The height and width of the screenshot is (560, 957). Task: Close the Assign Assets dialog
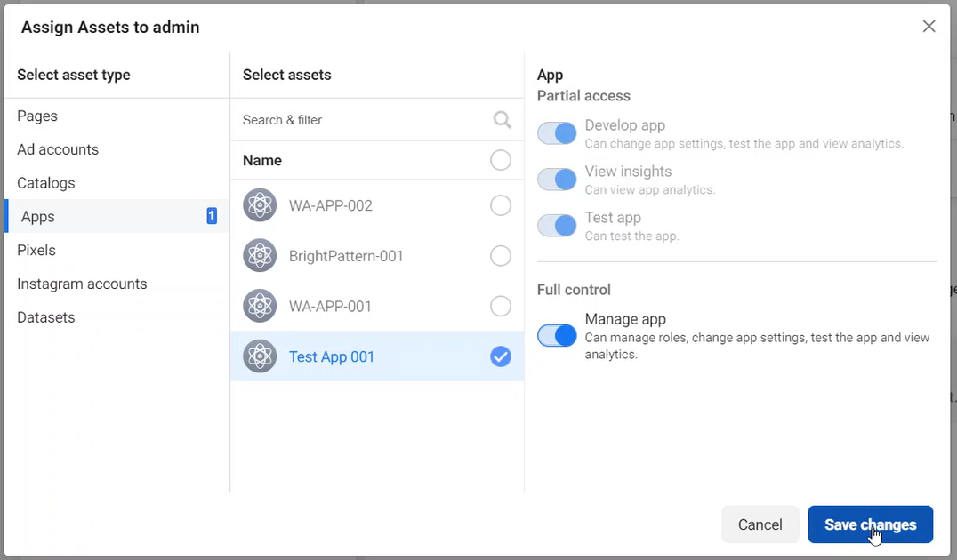pyautogui.click(x=929, y=27)
